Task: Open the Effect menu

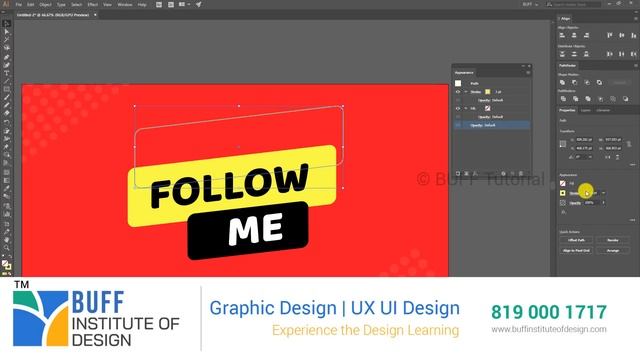Action: click(93, 4)
